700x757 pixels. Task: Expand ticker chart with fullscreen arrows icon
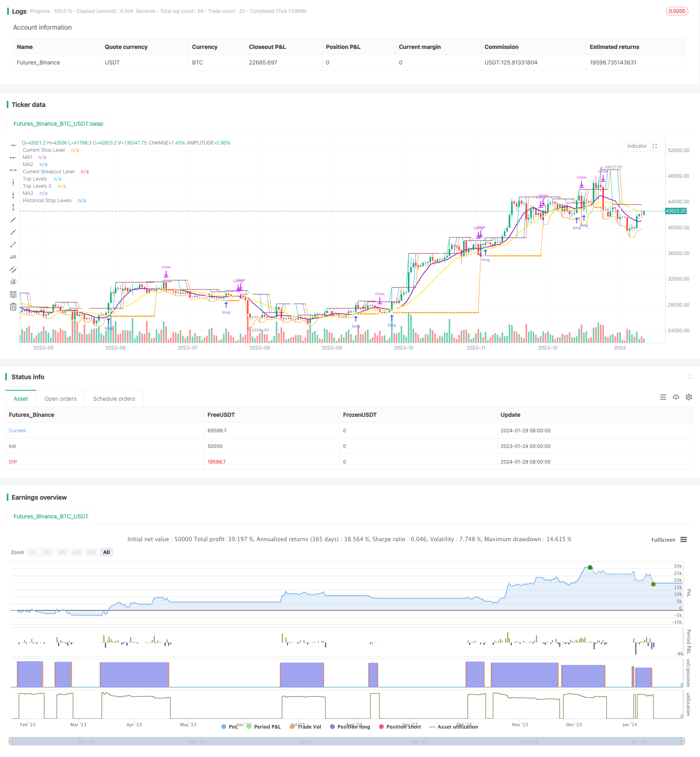pyautogui.click(x=655, y=146)
